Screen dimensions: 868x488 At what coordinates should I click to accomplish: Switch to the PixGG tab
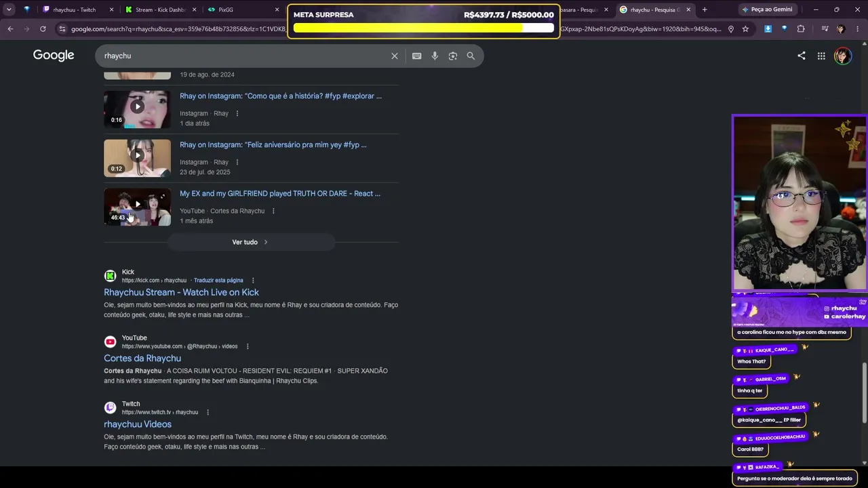243,9
